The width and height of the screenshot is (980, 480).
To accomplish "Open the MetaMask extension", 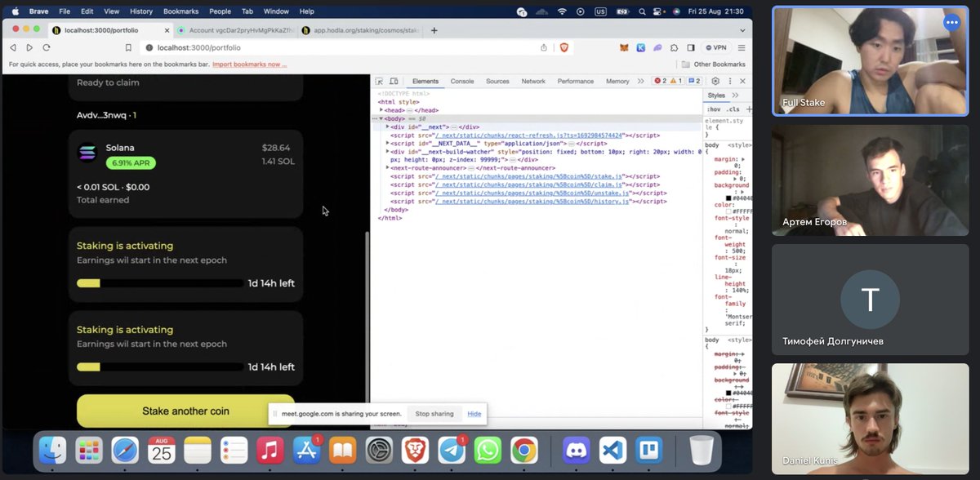I will [x=624, y=48].
